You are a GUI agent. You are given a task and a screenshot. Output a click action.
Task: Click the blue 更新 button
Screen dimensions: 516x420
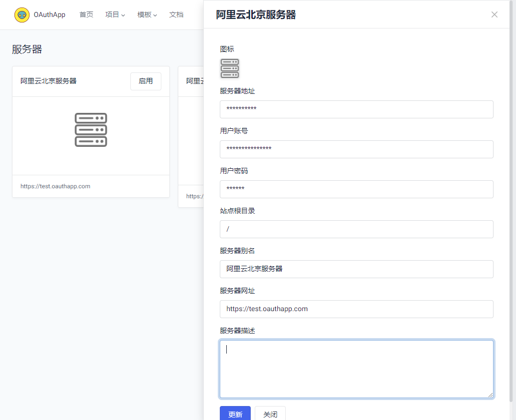click(x=235, y=414)
